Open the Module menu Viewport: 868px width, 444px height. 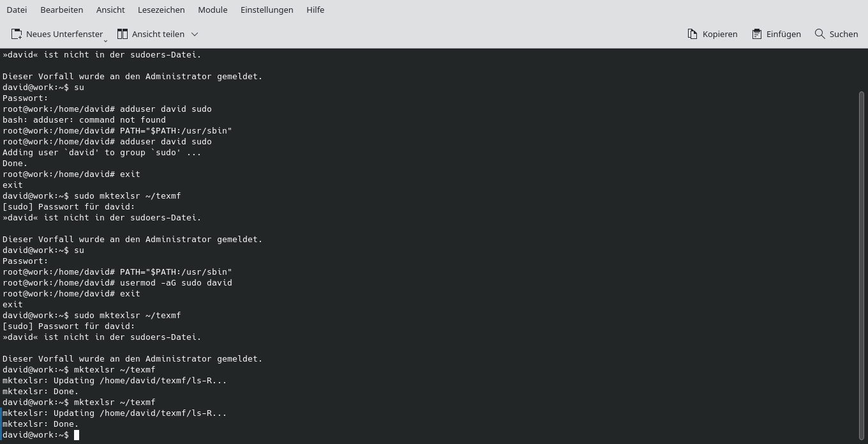212,10
